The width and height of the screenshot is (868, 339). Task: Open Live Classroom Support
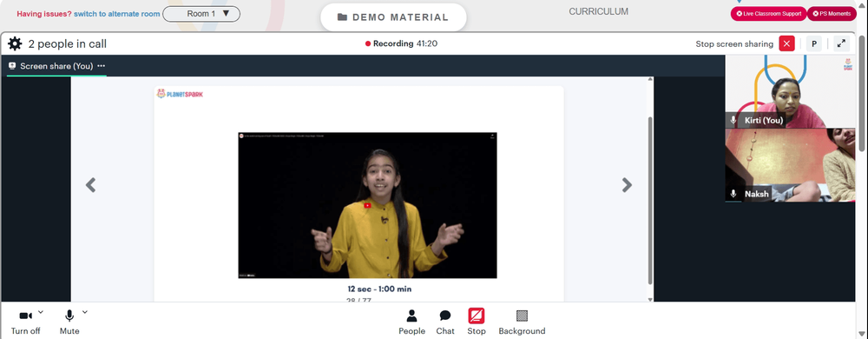[768, 14]
